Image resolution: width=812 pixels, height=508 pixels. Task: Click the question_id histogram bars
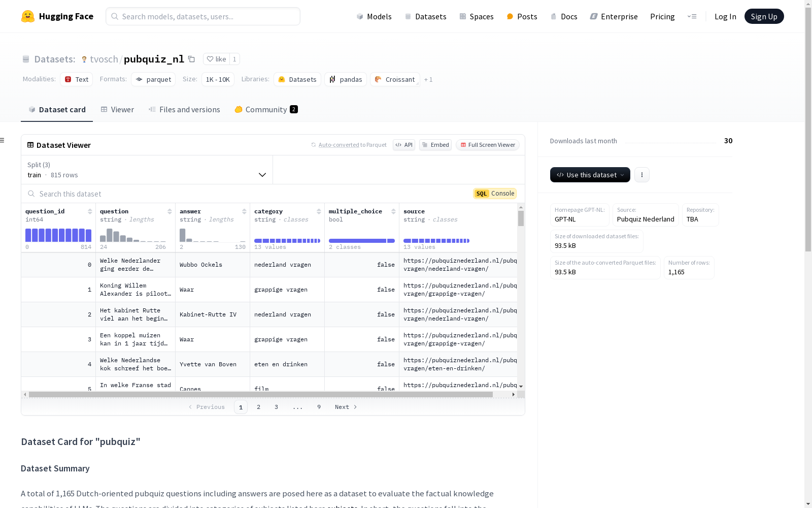tap(58, 235)
